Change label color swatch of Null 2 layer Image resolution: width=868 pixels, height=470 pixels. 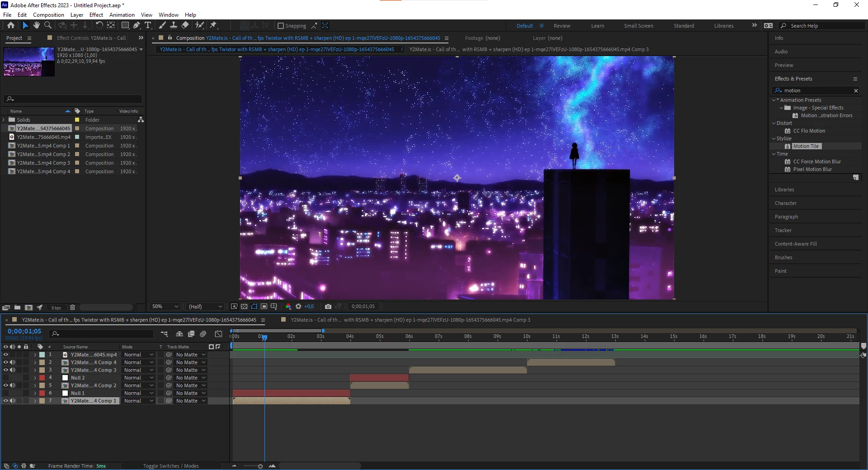[x=42, y=378]
